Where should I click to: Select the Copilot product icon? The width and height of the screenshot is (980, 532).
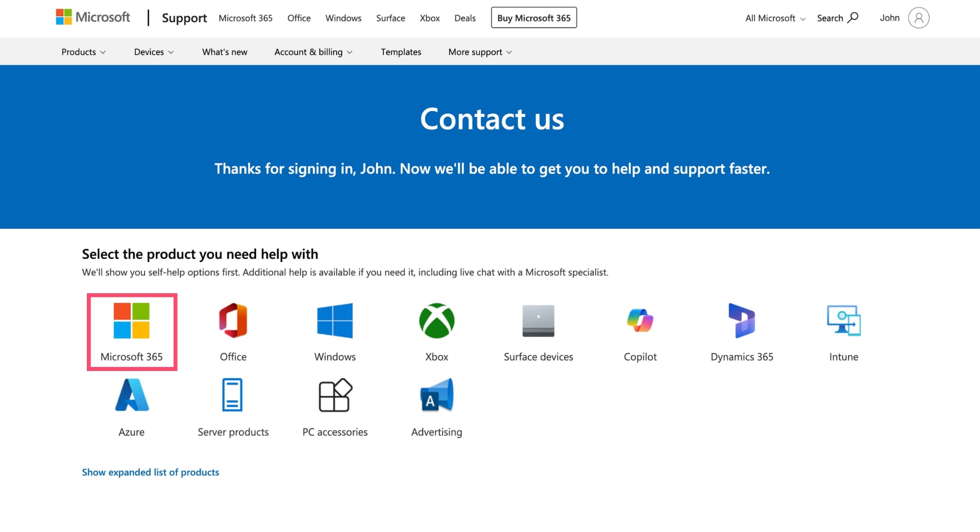pyautogui.click(x=640, y=321)
